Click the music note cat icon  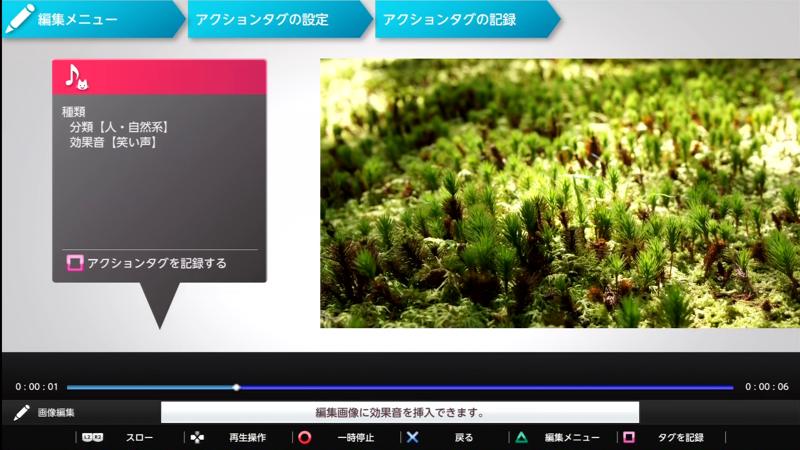pyautogui.click(x=77, y=77)
